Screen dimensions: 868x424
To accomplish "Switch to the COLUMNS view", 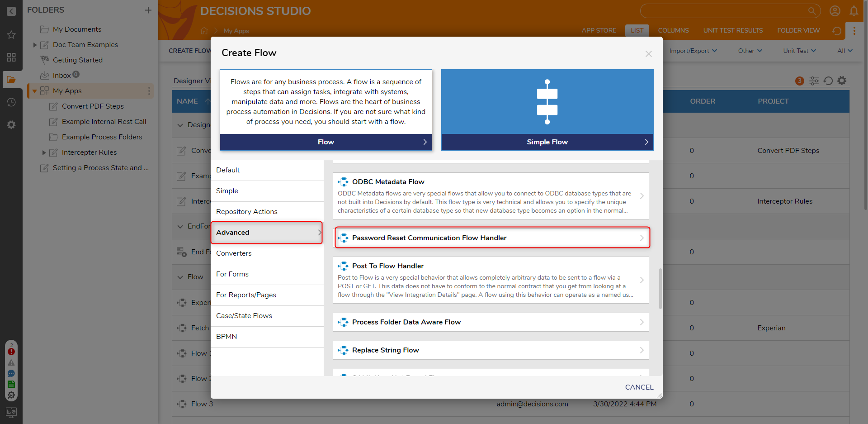I will pos(673,30).
